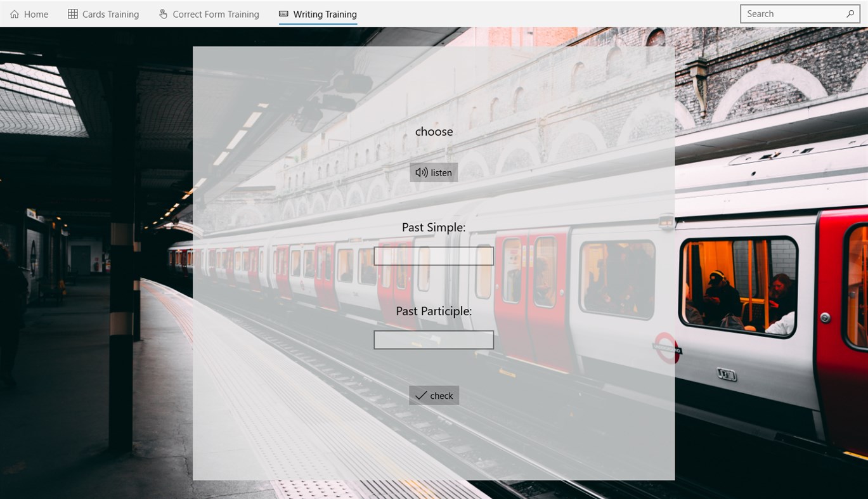Click the word "choose"
The height and width of the screenshot is (499, 868).
[434, 131]
